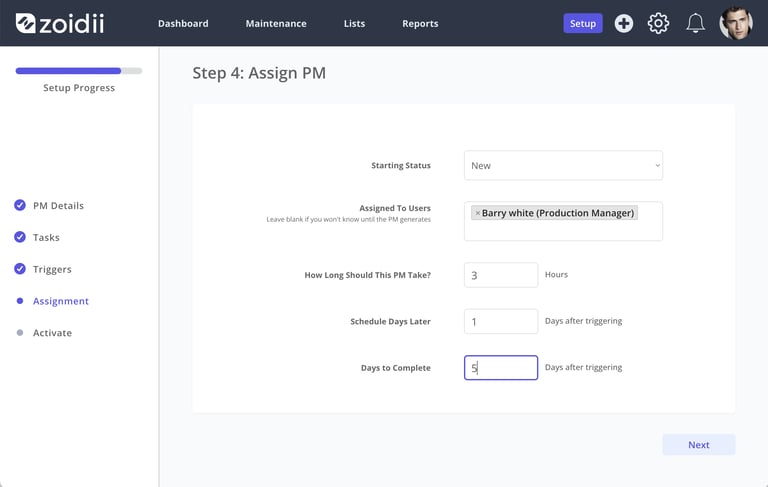Open the Lists menu

coord(354,24)
